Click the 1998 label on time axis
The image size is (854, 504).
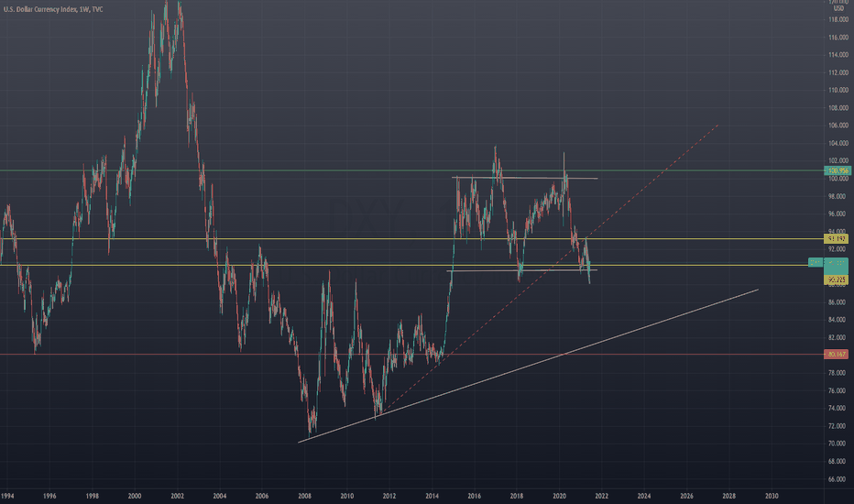92,496
